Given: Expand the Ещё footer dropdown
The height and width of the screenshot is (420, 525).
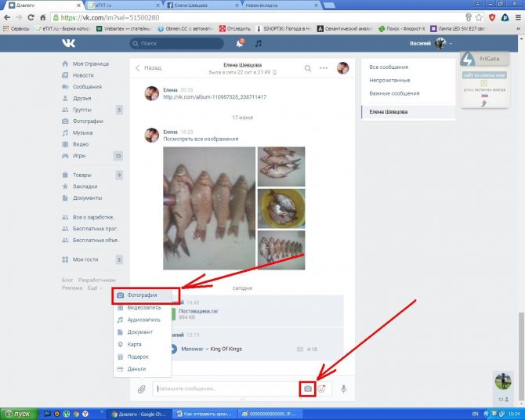Looking at the screenshot, I should [x=94, y=288].
